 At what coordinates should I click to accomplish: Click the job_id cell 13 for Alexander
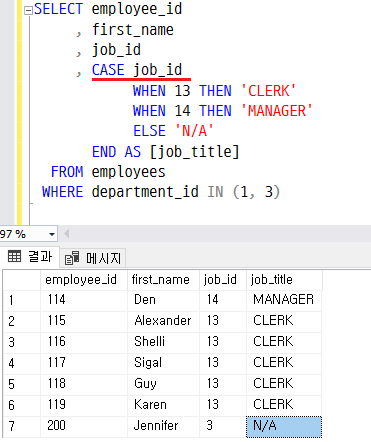pyautogui.click(x=223, y=321)
